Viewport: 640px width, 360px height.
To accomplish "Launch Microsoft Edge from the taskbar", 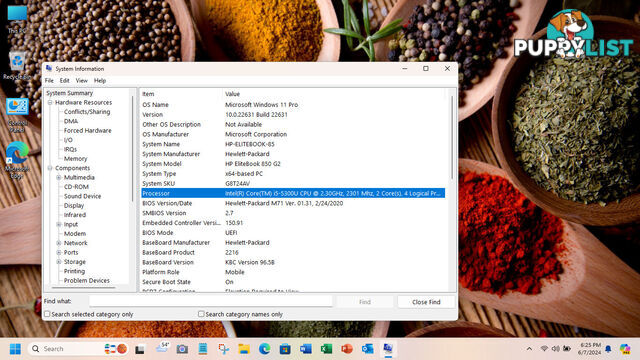I will click(x=264, y=349).
